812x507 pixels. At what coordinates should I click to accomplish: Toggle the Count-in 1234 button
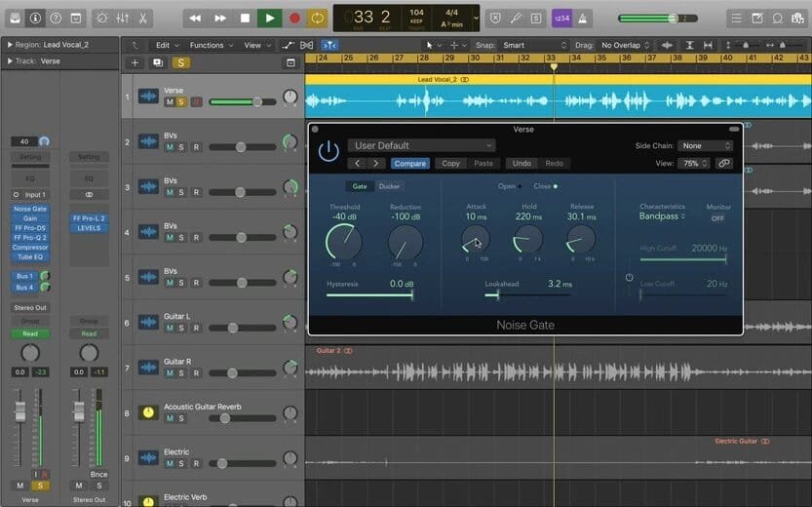point(561,19)
